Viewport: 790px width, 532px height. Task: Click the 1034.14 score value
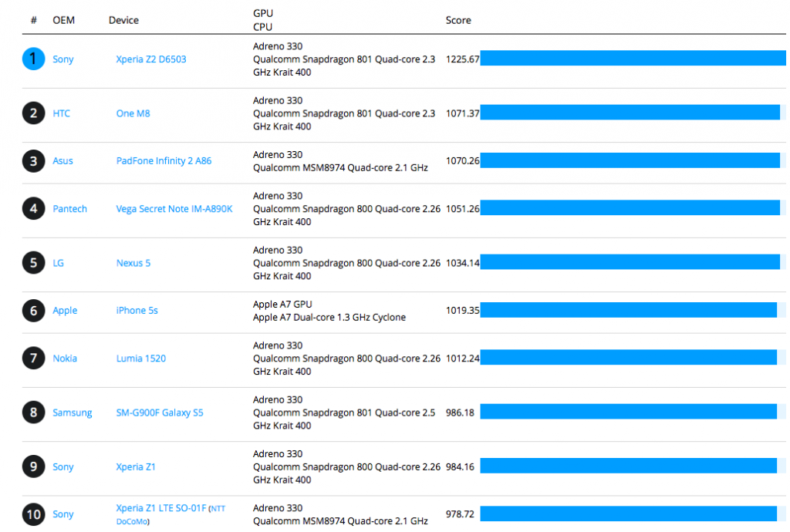tap(463, 263)
